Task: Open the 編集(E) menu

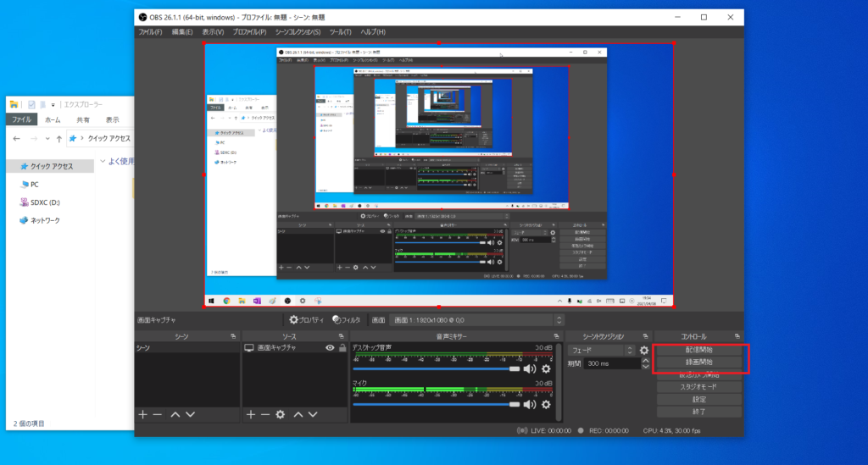Action: pyautogui.click(x=182, y=32)
